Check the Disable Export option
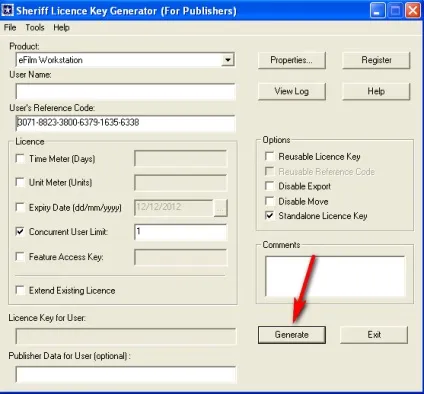The height and width of the screenshot is (394, 424). 269,186
